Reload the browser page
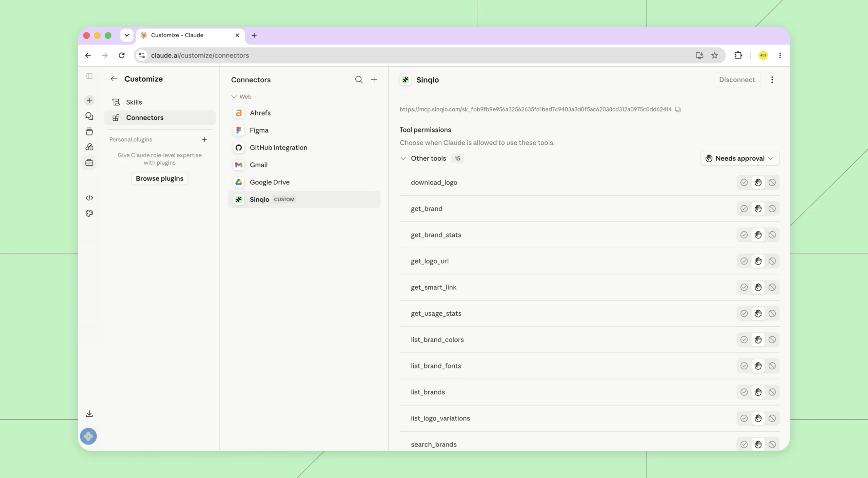 [122, 55]
